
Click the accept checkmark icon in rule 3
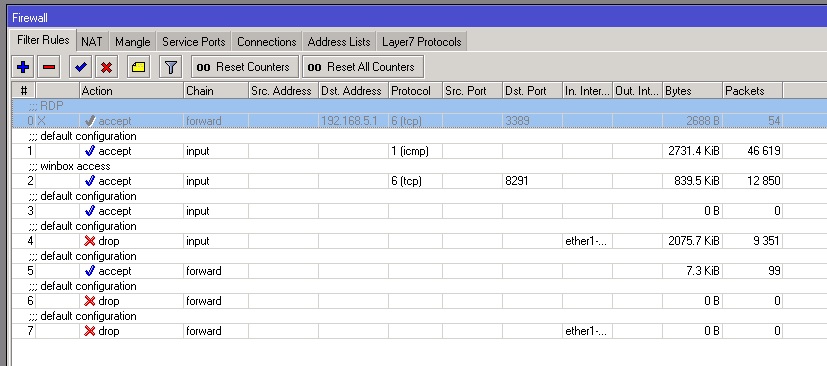pos(90,211)
